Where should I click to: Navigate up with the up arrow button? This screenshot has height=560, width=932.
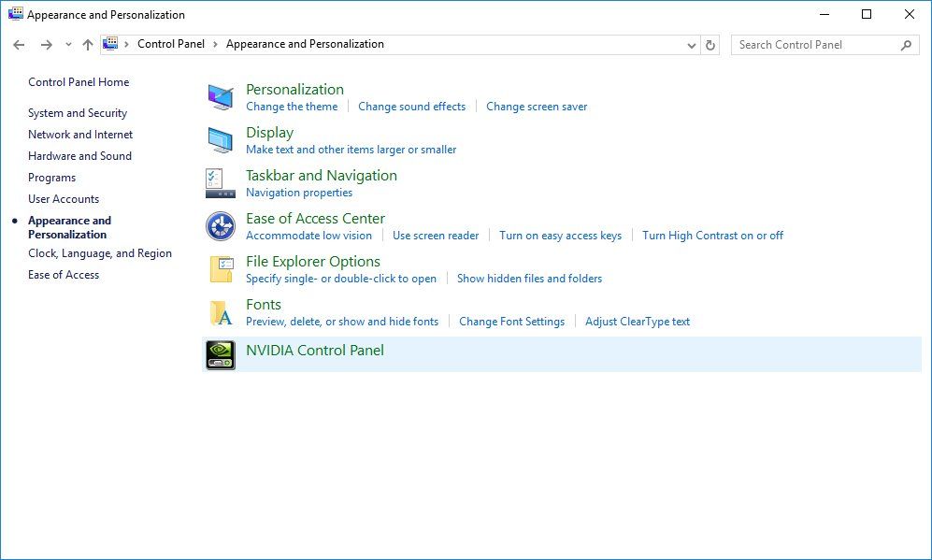[87, 44]
